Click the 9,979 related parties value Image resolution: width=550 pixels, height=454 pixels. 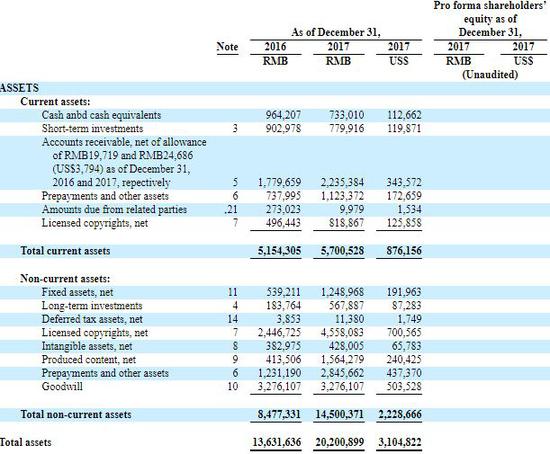351,209
